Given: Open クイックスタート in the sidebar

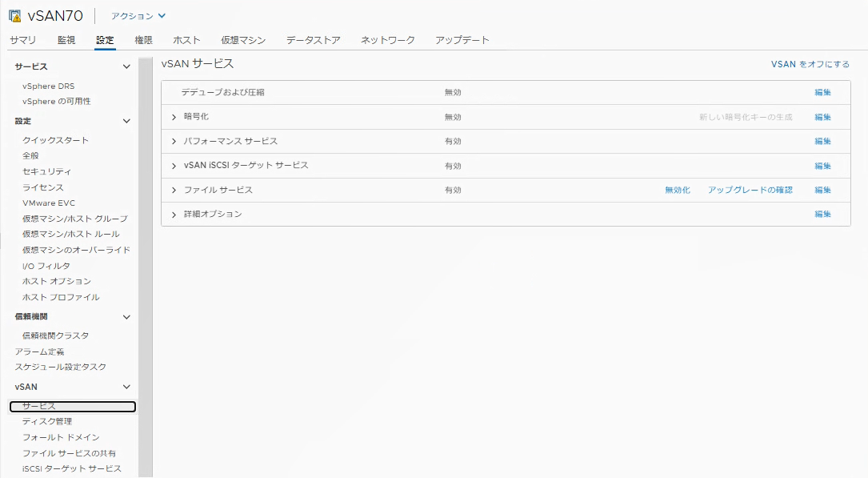Looking at the screenshot, I should point(55,140).
